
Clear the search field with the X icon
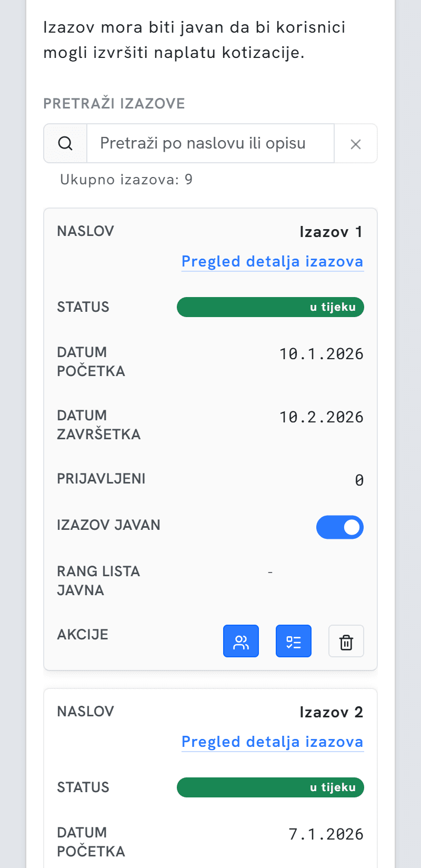pyautogui.click(x=356, y=144)
